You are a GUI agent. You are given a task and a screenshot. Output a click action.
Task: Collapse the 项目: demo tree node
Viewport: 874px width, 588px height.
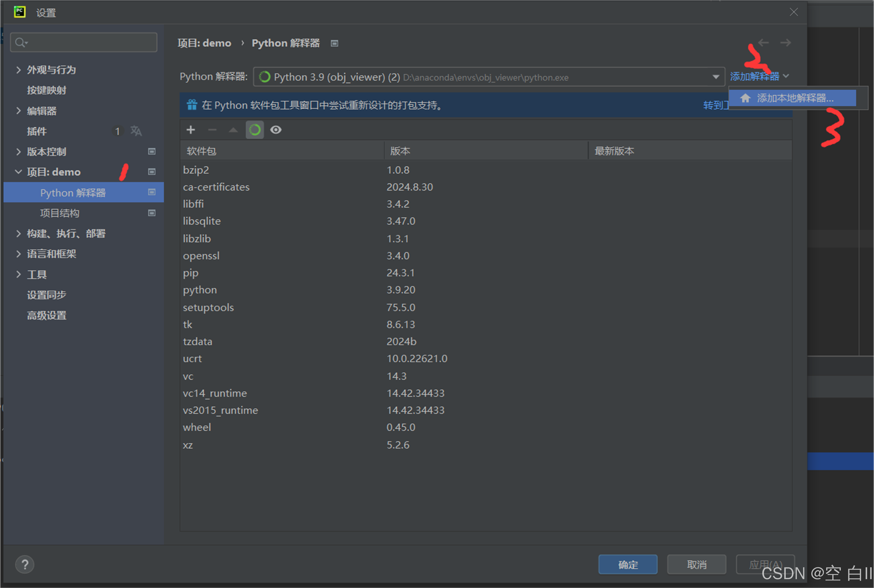point(18,172)
